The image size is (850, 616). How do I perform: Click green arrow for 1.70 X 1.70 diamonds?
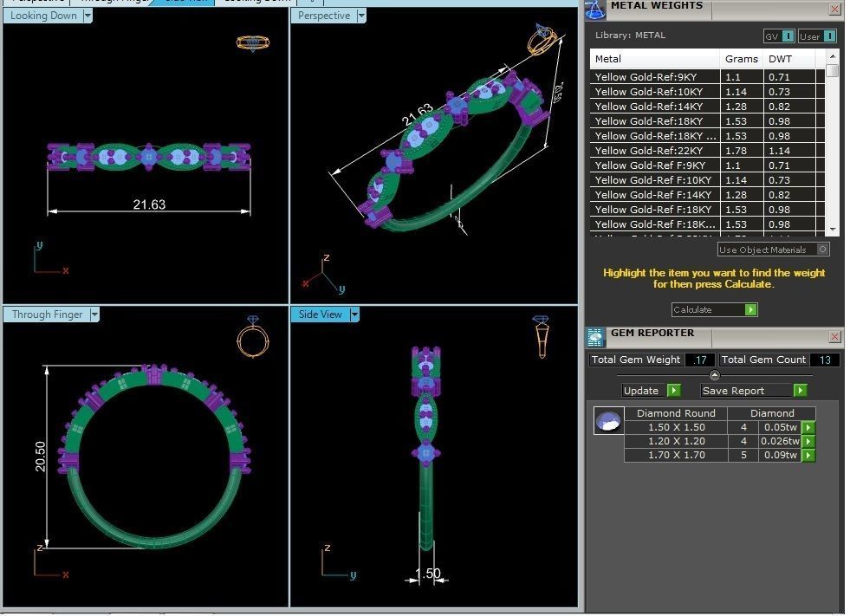pos(808,455)
